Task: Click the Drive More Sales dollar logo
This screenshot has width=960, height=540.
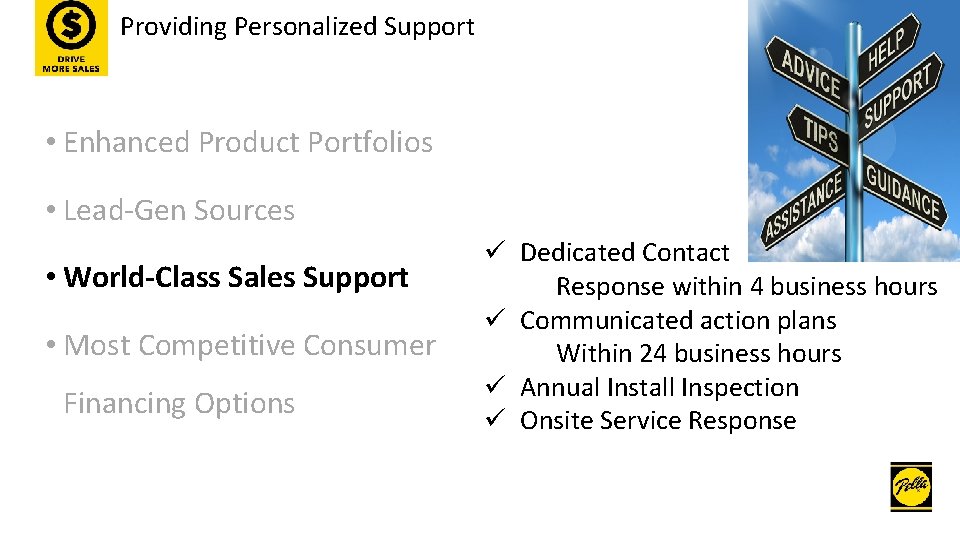Action: [x=71, y=38]
